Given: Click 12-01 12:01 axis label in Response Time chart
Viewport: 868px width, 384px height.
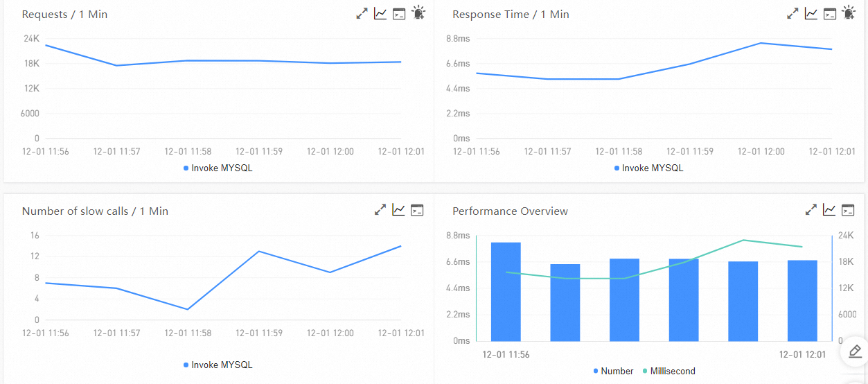Looking at the screenshot, I should click(x=832, y=151).
